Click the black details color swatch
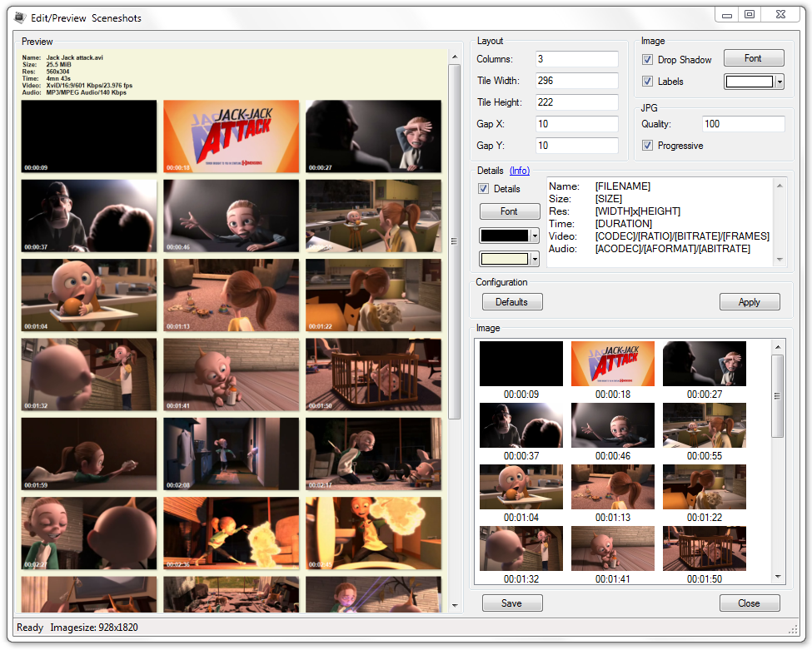The image size is (812, 650). click(505, 236)
